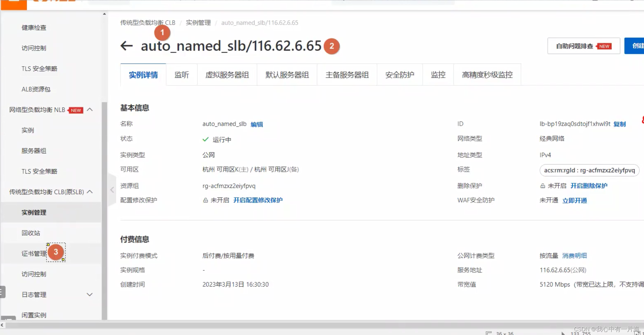Enable 开启配置修改保护 link

click(x=258, y=200)
